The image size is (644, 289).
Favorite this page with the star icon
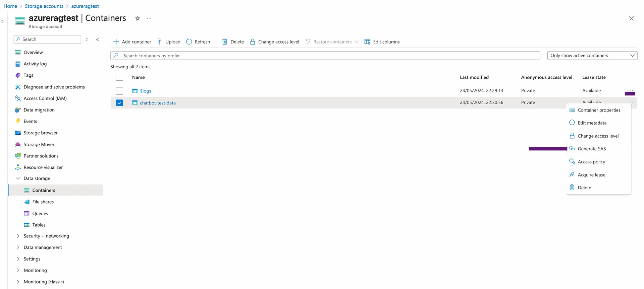(138, 18)
